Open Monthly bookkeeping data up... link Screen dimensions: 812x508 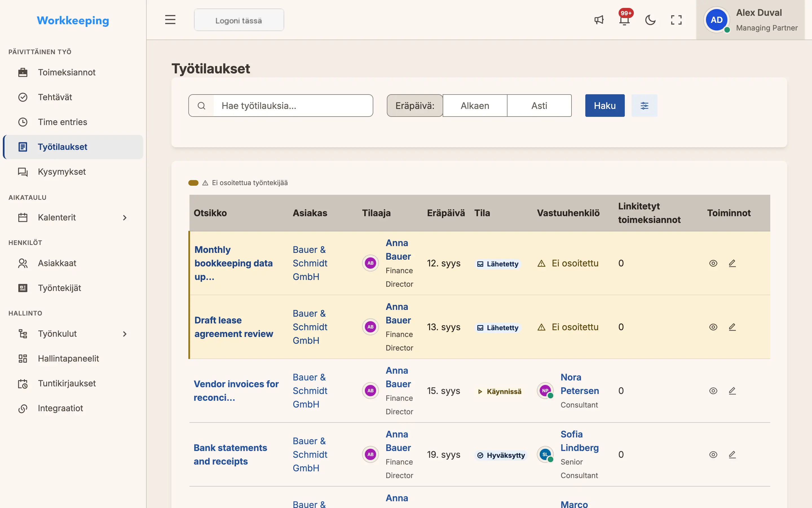click(233, 263)
